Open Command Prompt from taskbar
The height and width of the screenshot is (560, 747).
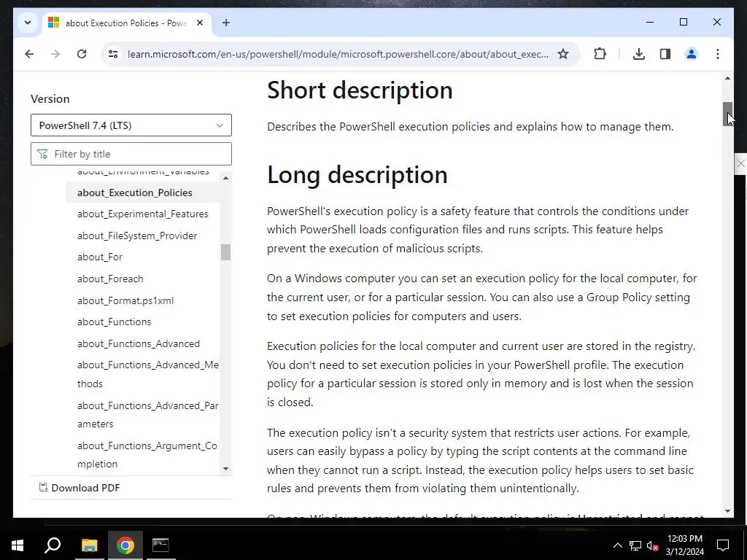pos(160,545)
